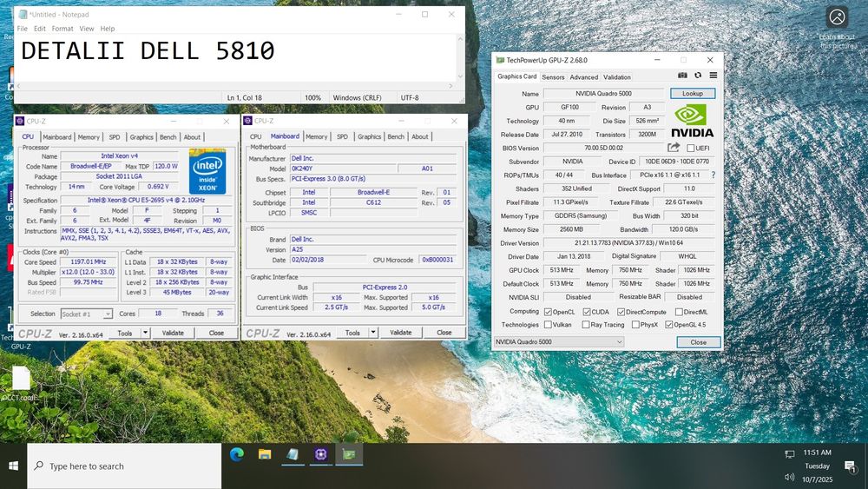
Task: Open Windows Start menu
Action: tap(13, 466)
